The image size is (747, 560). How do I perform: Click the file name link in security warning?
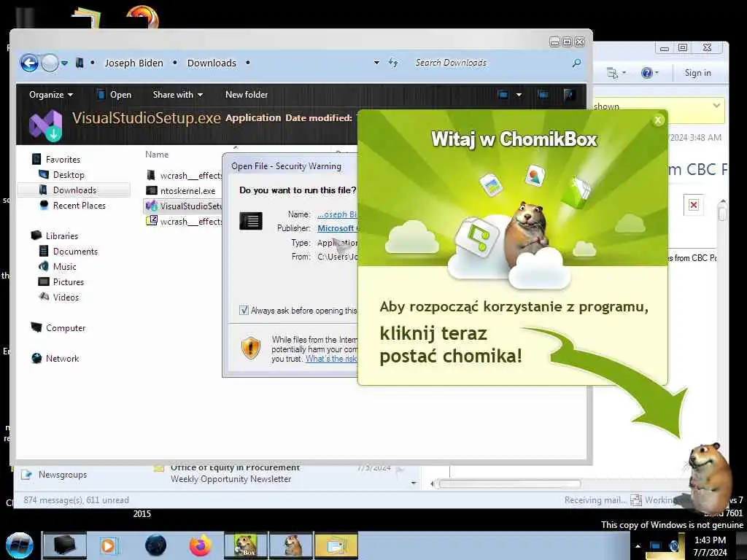click(x=337, y=214)
